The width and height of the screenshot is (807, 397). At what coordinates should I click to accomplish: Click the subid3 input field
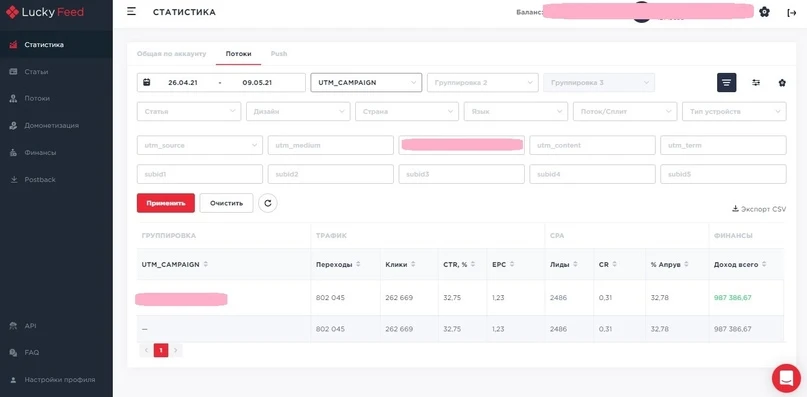pos(461,174)
